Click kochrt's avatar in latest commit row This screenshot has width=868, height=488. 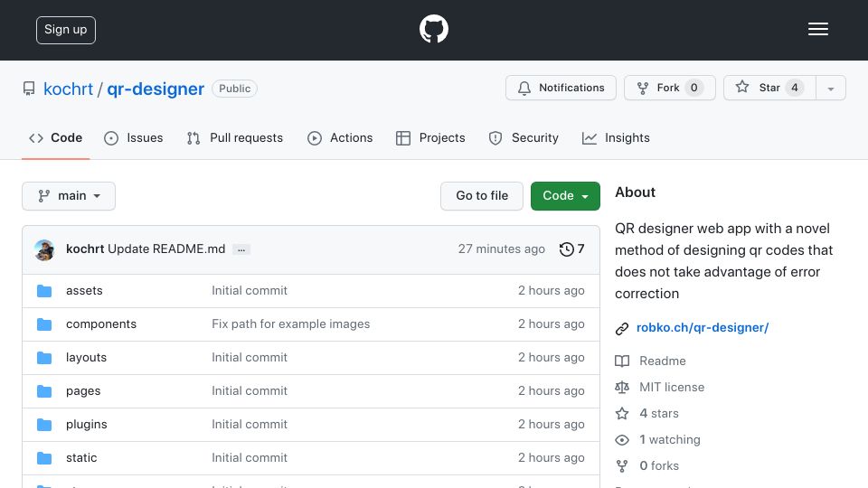44,250
